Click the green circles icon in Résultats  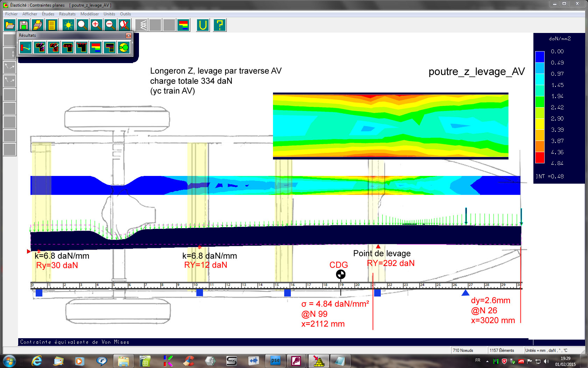(x=124, y=47)
